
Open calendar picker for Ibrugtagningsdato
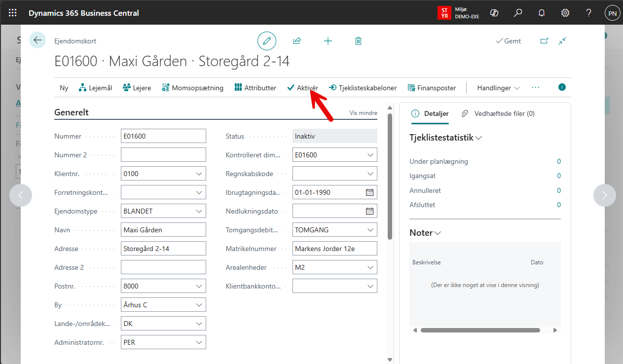[369, 192]
